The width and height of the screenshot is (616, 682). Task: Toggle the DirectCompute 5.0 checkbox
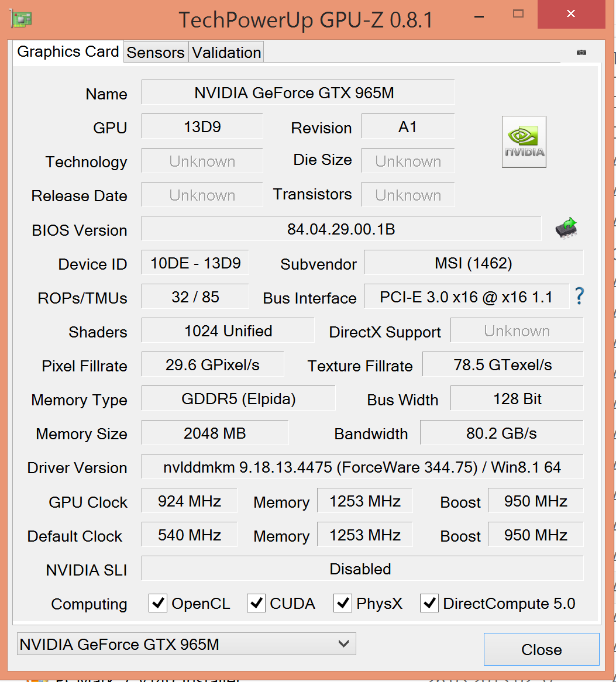429,603
